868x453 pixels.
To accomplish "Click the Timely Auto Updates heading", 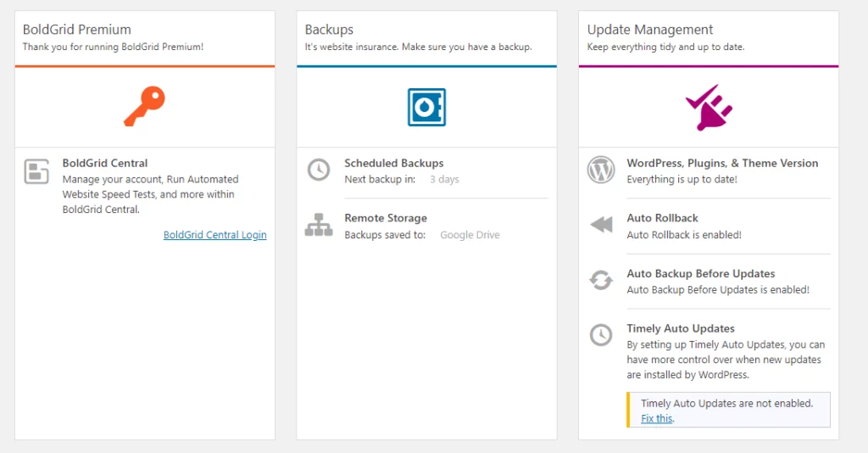I will point(681,328).
